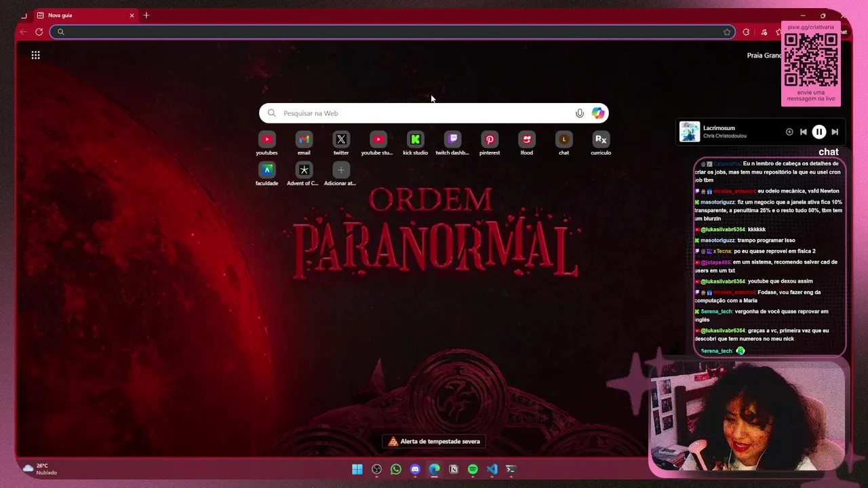
Task: Add a new shortcut with plus tile
Action: (x=340, y=174)
